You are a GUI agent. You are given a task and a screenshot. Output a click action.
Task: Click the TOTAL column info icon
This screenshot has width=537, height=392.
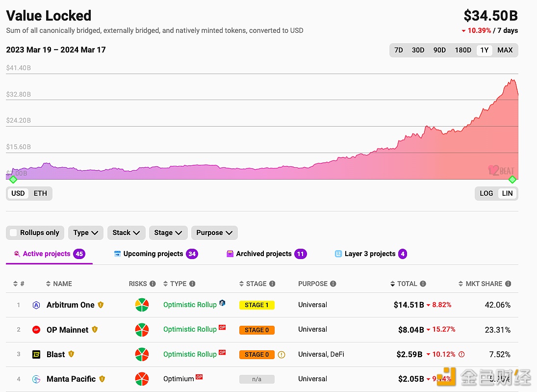423,284
